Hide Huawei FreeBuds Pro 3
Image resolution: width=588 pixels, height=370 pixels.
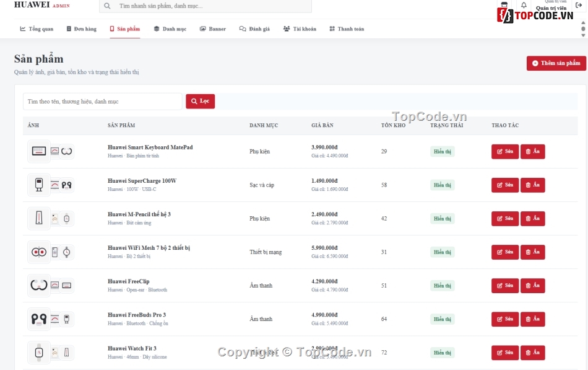[x=532, y=319]
